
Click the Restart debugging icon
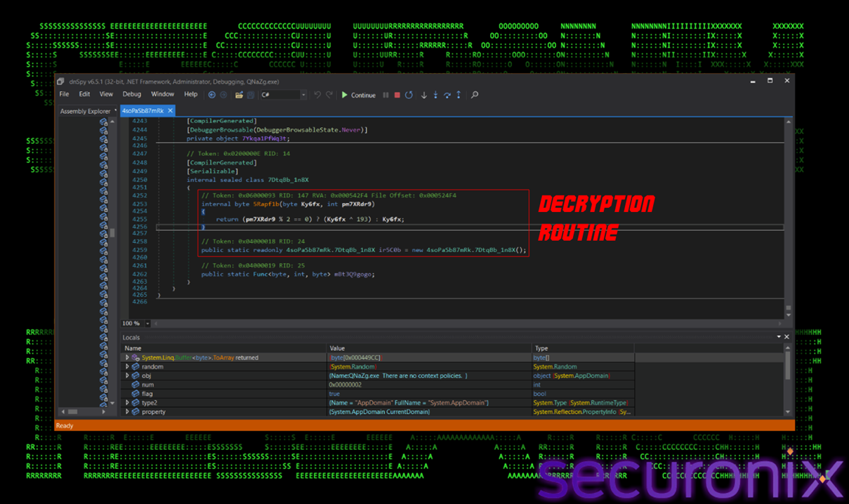[409, 95]
